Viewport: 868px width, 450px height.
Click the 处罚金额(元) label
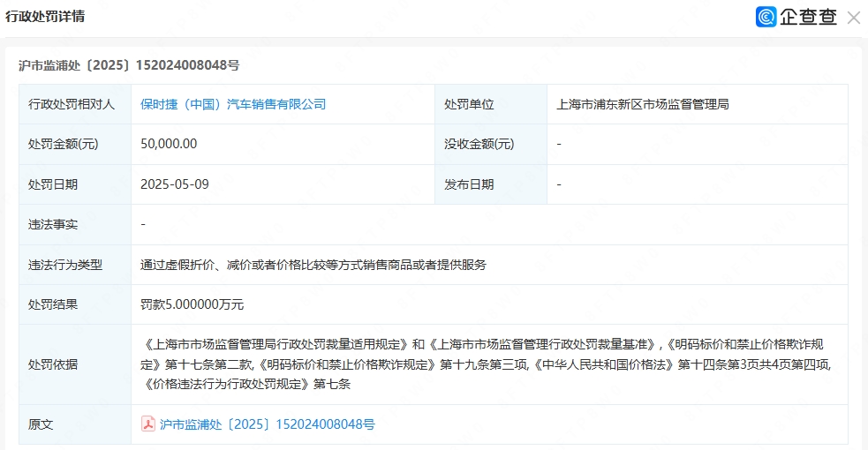[x=63, y=144]
